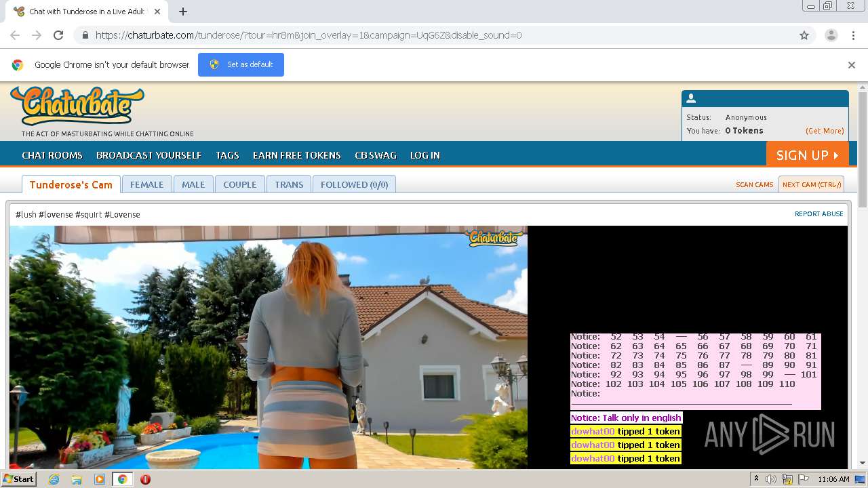Open CB SWAG menu item
Screen dimensions: 868x488
tap(376, 155)
